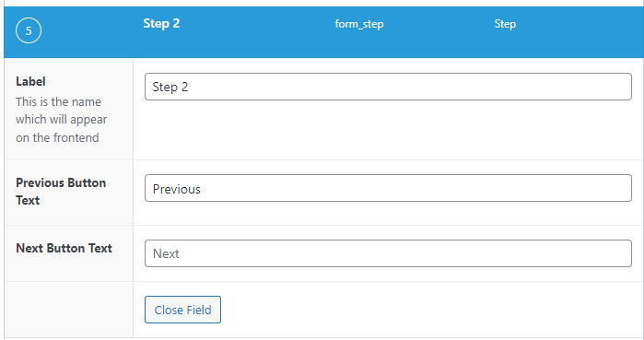Focus the Label input containing Step 2

[388, 87]
